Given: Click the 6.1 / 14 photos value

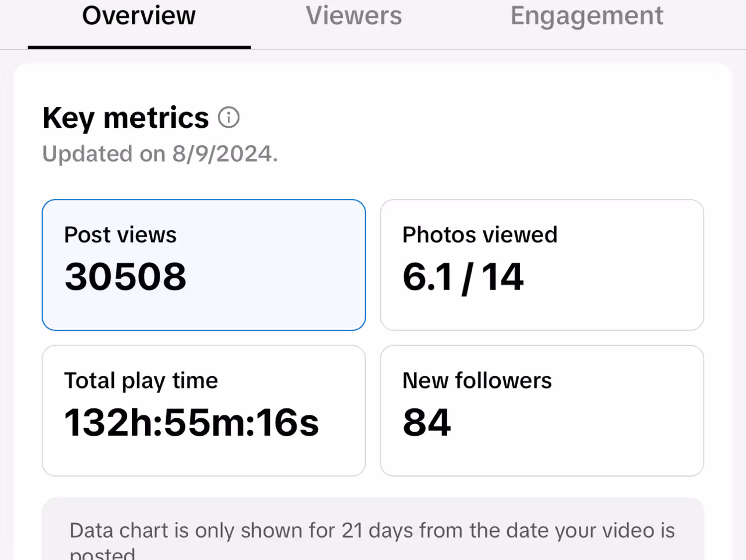Looking at the screenshot, I should pos(463,277).
